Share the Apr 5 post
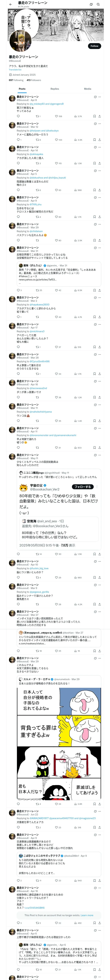The image size is (110, 980). [99, 190]
